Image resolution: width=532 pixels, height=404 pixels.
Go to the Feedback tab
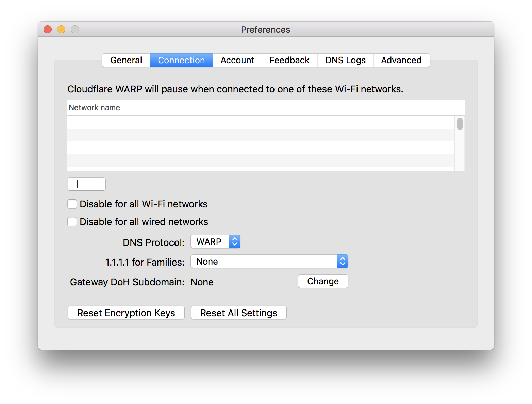point(289,60)
